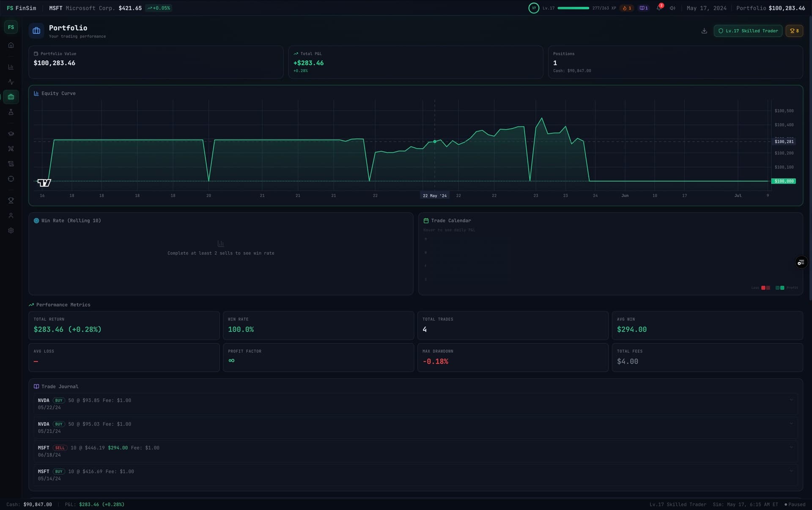
Task: Open the bar chart markets icon in sidebar
Action: pyautogui.click(x=11, y=67)
